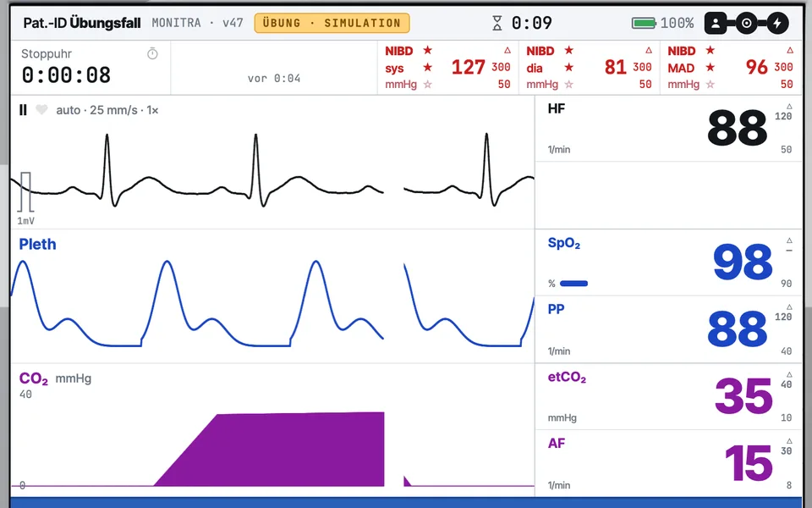Click etCO₂ upper alarm limit 40
The height and width of the screenshot is (508, 812).
pos(786,384)
